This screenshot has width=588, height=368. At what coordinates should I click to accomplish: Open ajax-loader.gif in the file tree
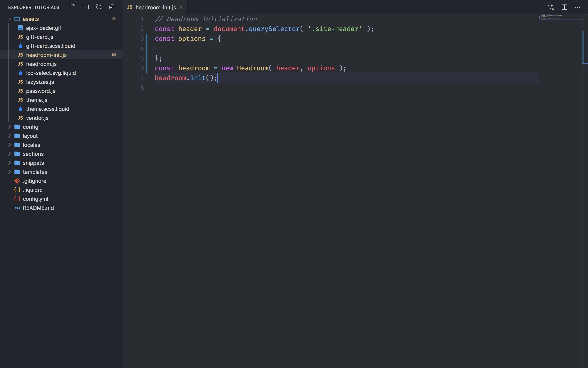tap(61, 28)
